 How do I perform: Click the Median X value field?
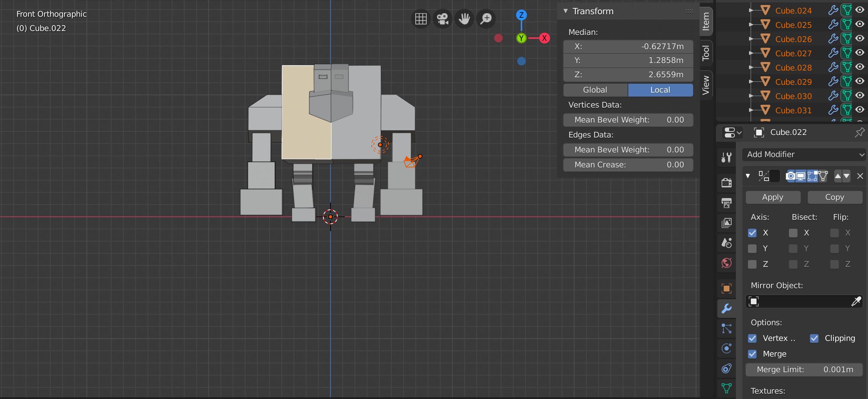(x=628, y=47)
